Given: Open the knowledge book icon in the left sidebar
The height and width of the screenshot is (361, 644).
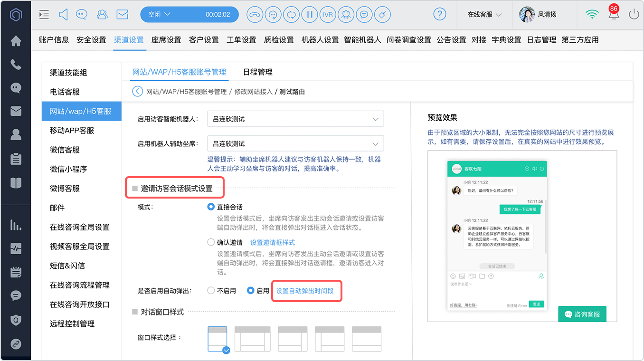Looking at the screenshot, I should click(16, 183).
